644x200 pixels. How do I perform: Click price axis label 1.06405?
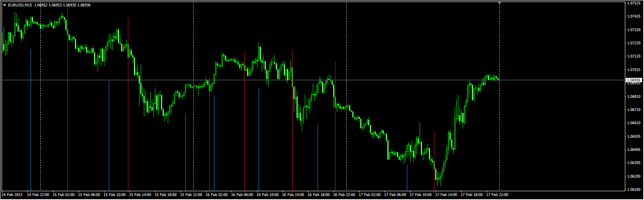coord(634,150)
